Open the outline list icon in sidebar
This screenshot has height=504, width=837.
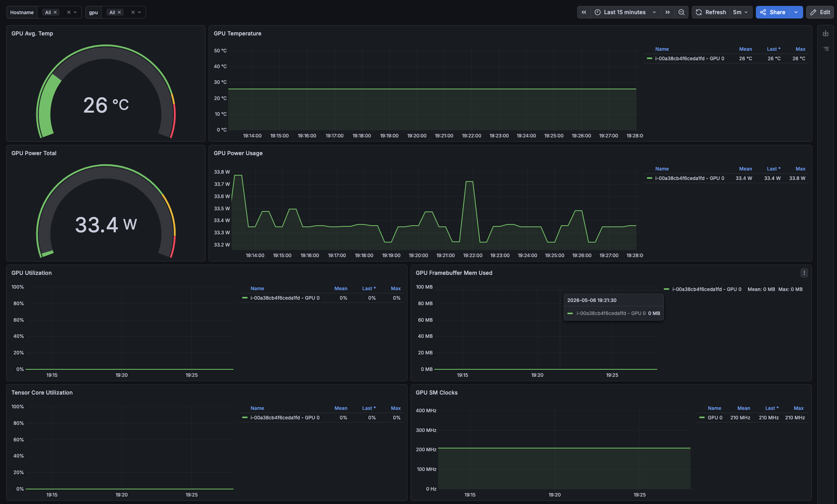[x=826, y=49]
